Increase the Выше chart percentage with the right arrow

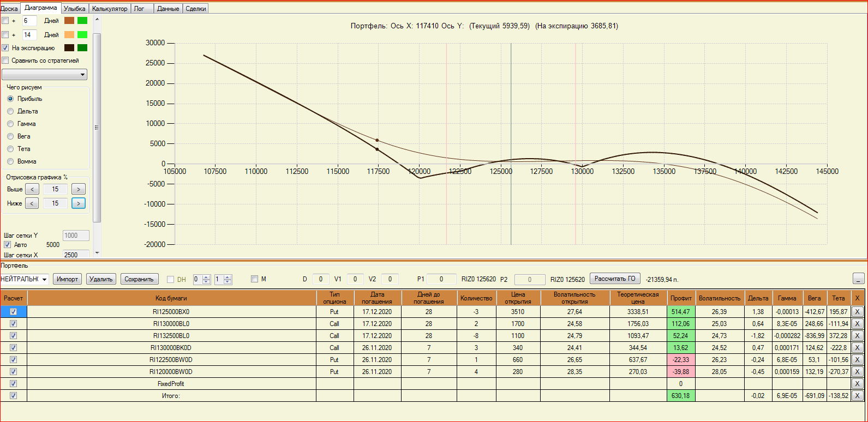pos(79,189)
